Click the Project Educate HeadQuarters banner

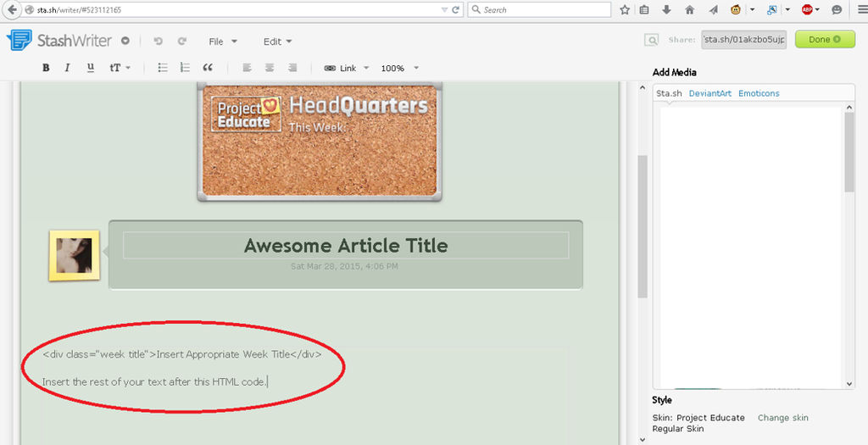coord(320,142)
